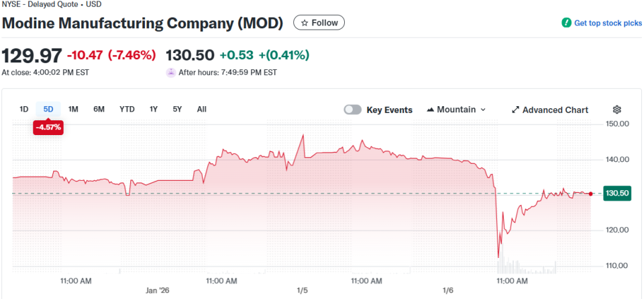Open the Advanced Chart link
644x299 pixels.
point(555,110)
